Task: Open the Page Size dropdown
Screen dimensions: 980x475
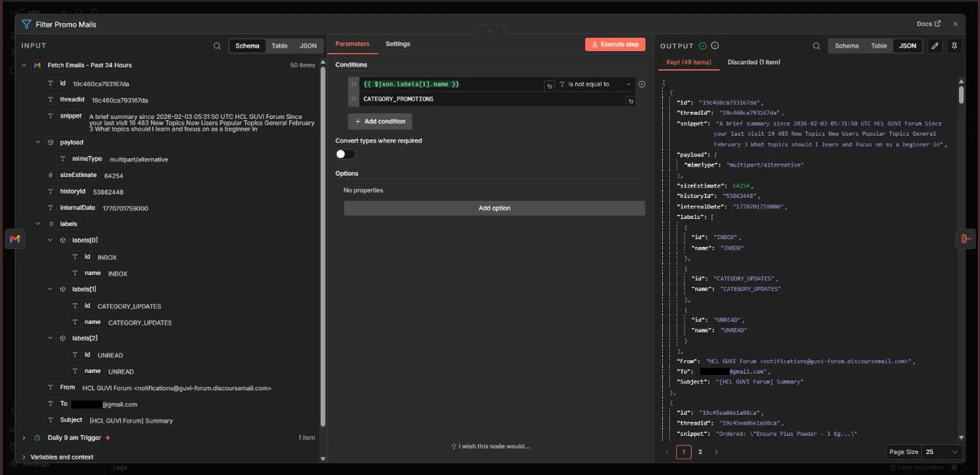Action: (x=941, y=452)
